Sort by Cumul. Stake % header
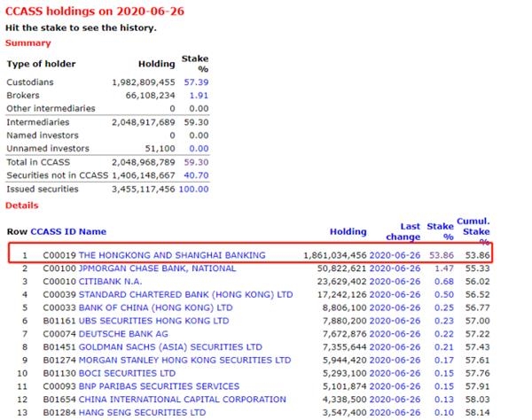Image resolution: width=532 pixels, height=420 pixels. [x=473, y=232]
